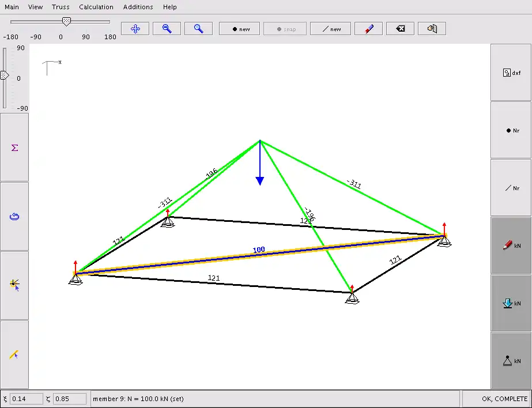Toggle support reactions kN display

click(x=511, y=361)
